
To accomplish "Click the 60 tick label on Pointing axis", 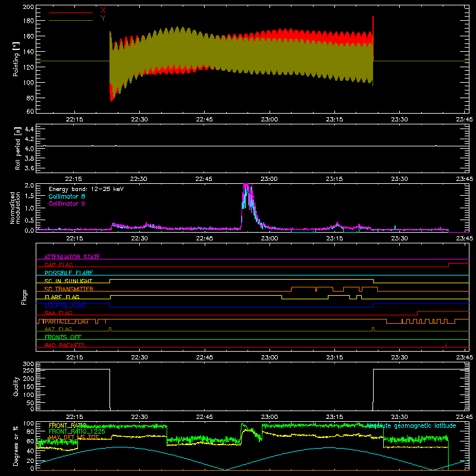I will [30, 111].
